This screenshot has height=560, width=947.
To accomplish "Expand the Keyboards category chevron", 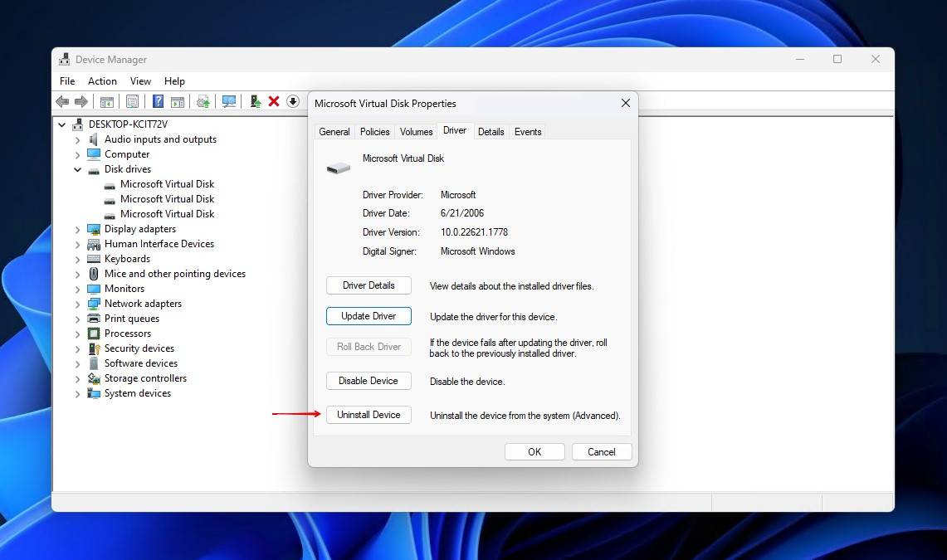I will [x=77, y=260].
